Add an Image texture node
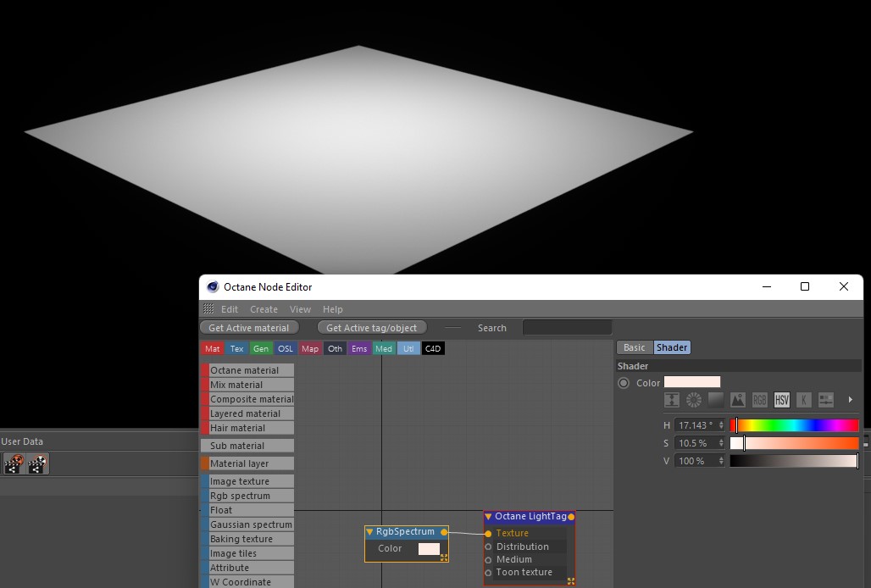The width and height of the screenshot is (871, 588). tap(247, 481)
